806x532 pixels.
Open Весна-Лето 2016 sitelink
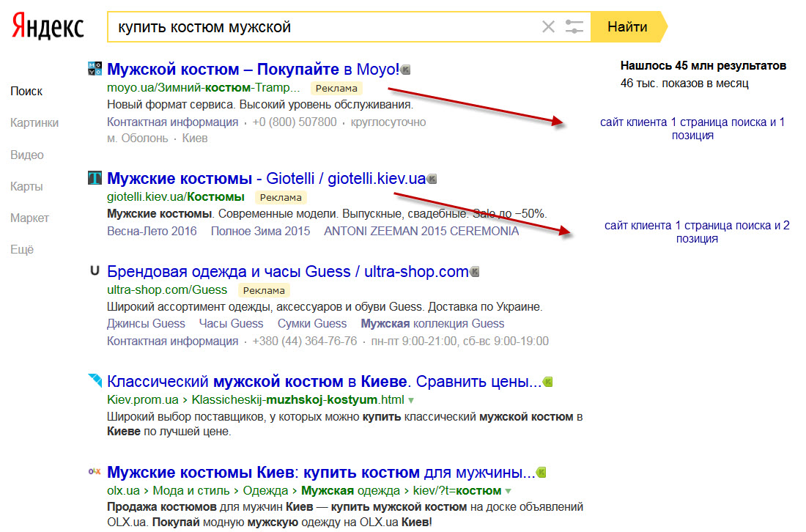[152, 232]
